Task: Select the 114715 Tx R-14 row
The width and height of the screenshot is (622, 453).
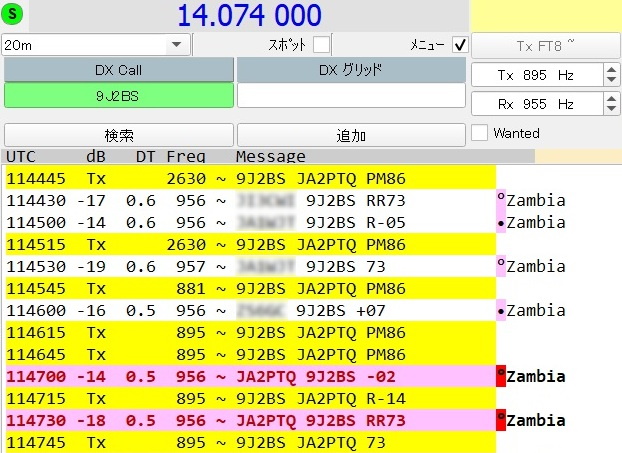Action: point(251,398)
